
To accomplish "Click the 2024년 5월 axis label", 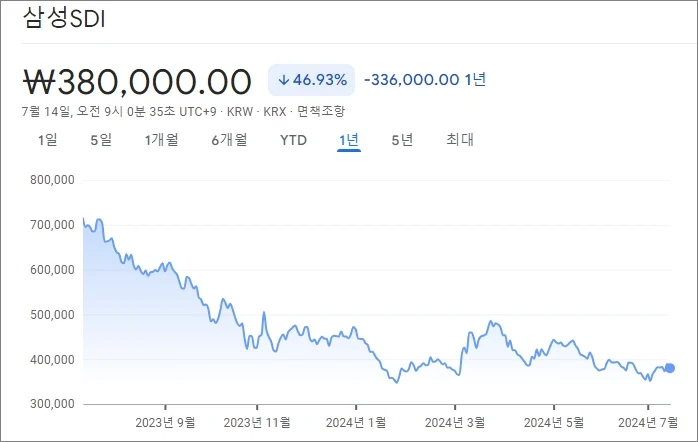I will 554,422.
